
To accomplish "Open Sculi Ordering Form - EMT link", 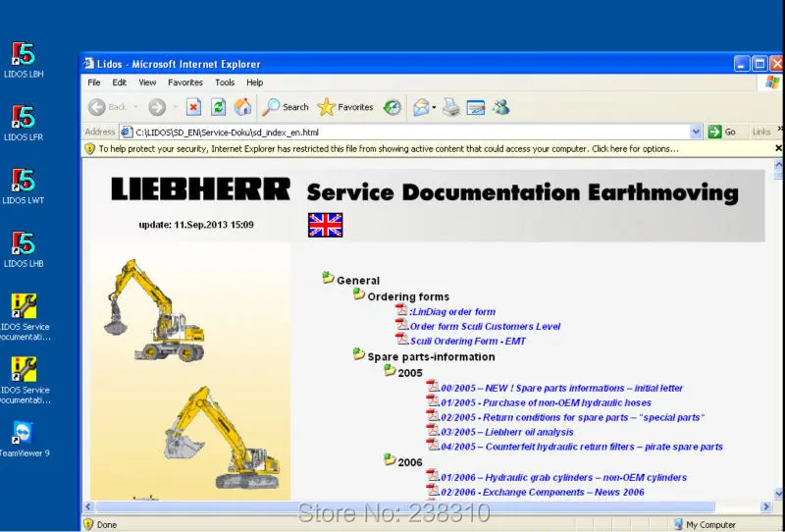I will click(468, 342).
